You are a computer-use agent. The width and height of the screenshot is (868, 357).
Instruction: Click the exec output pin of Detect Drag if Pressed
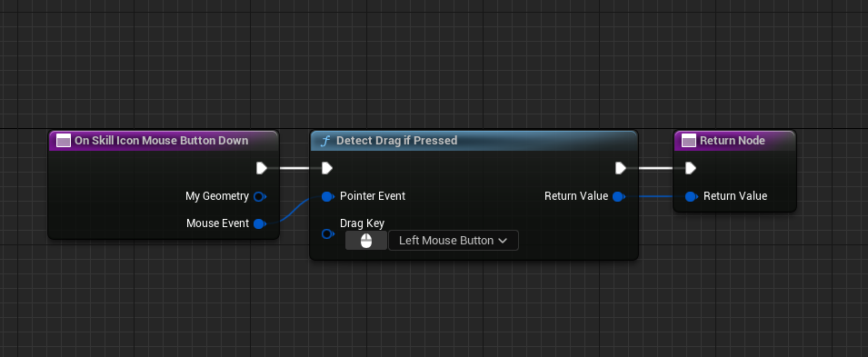[x=621, y=168]
